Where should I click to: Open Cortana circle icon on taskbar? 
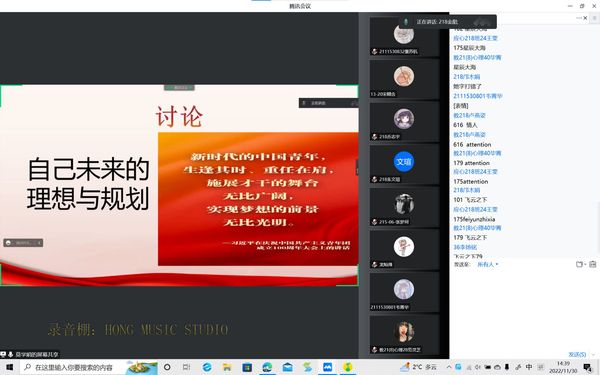(167, 367)
